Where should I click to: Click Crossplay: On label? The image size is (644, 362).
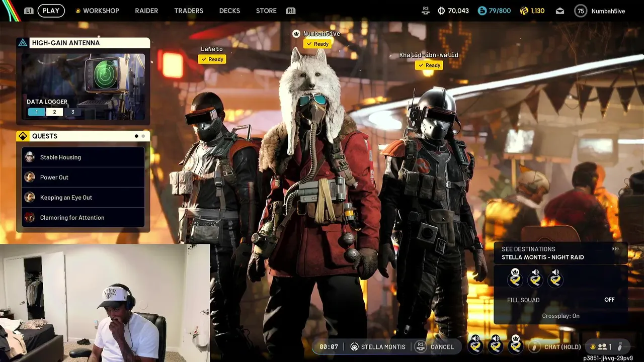pyautogui.click(x=560, y=316)
